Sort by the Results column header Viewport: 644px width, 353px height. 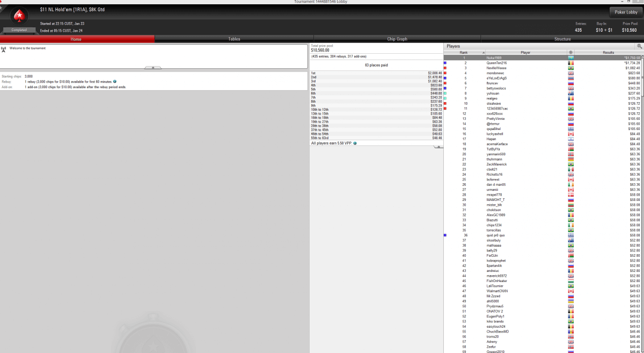(608, 53)
